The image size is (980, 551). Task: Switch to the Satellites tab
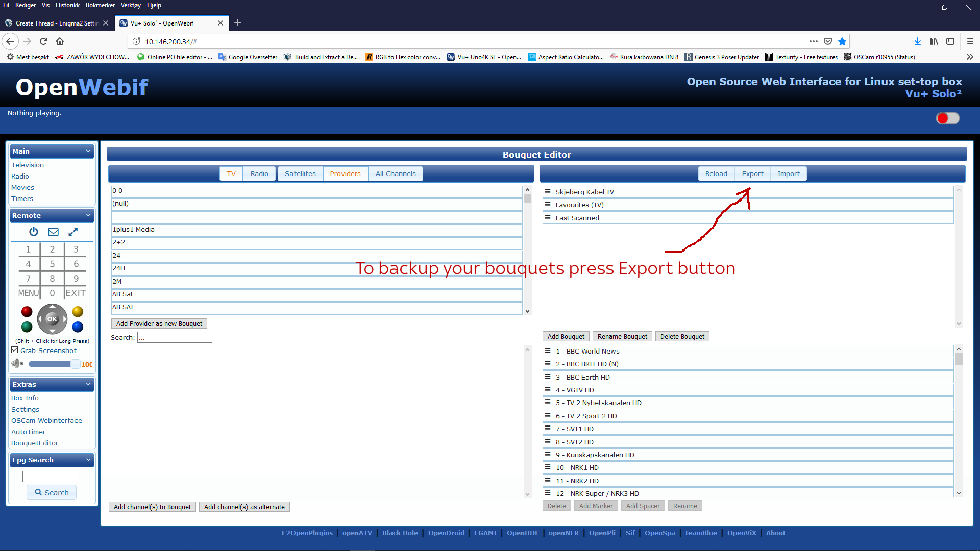[300, 173]
